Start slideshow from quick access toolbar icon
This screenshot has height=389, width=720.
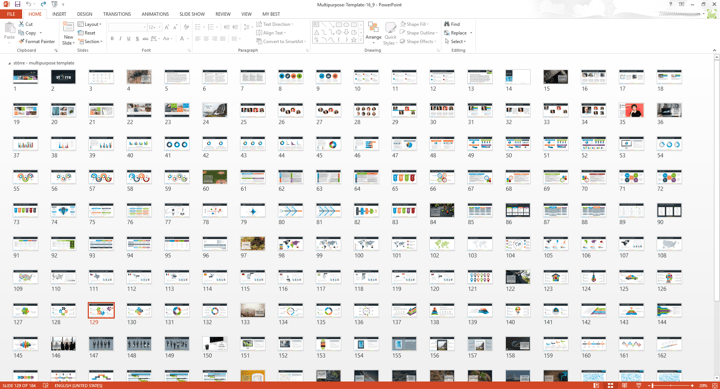click(x=54, y=4)
